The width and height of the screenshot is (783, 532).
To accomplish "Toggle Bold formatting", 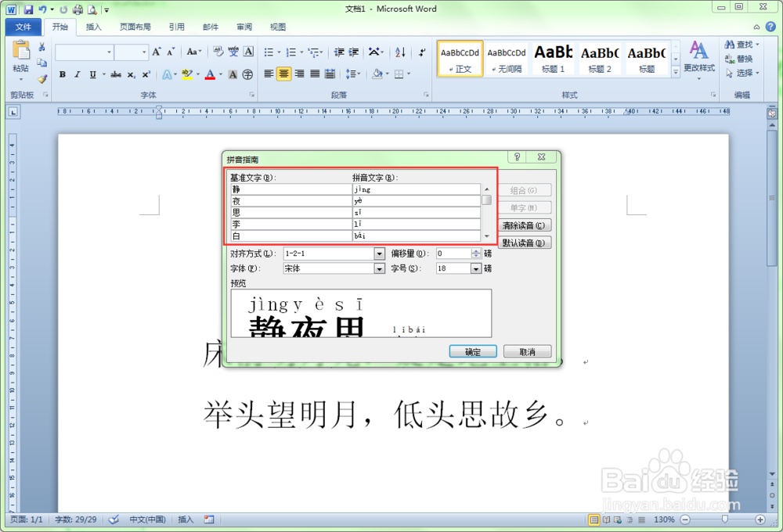I will pos(63,74).
